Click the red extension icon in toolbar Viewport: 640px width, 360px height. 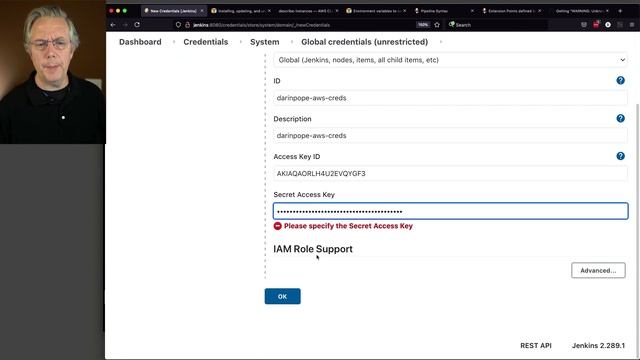tap(596, 25)
